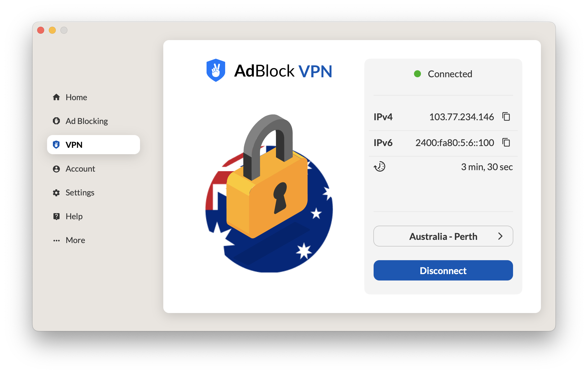Click the AdBlock VPN shield logo
Image resolution: width=588 pixels, height=374 pixels.
click(x=216, y=71)
